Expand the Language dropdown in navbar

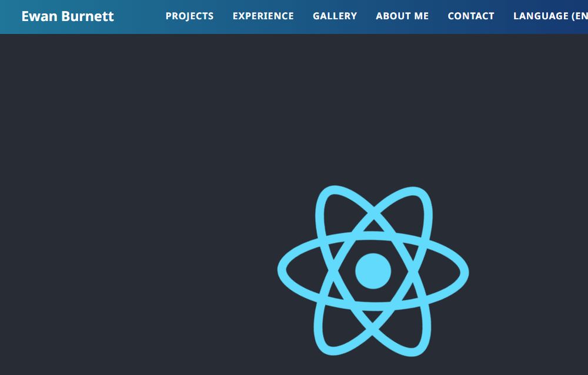pos(550,16)
